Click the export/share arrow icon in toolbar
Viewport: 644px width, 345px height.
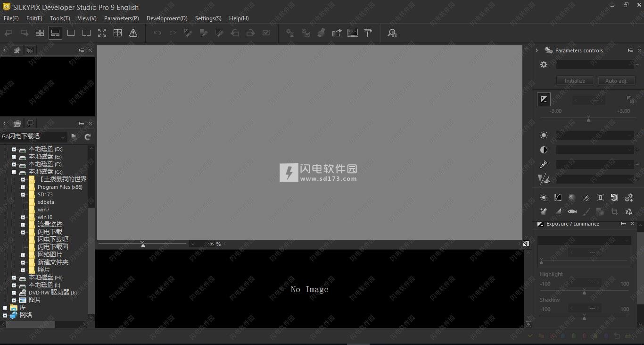click(337, 33)
